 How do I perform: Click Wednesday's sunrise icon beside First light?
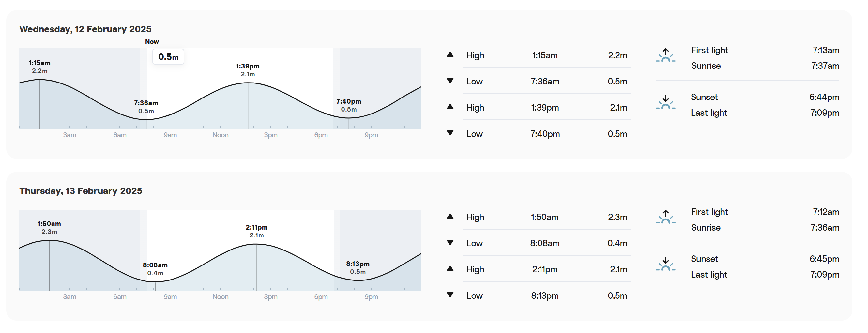point(665,55)
